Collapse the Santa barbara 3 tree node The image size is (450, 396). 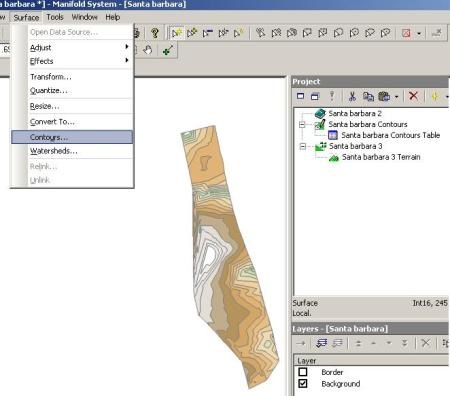point(303,146)
